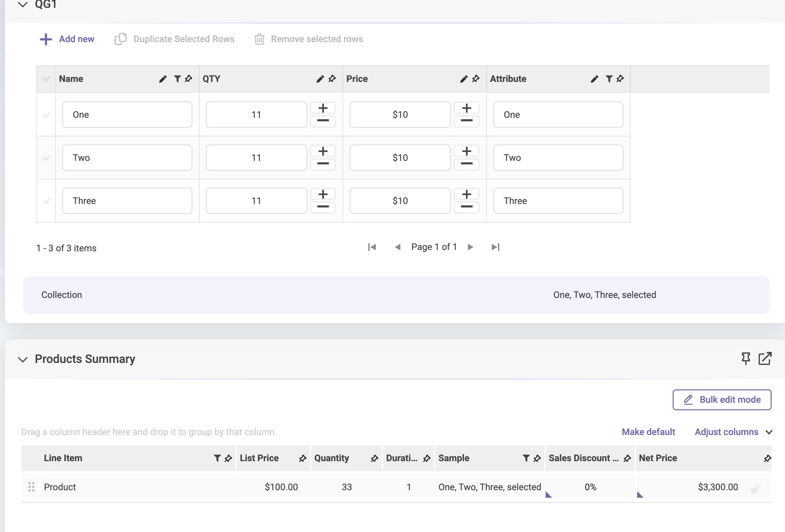Increase QTY for row Two with plus
Image resolution: width=785 pixels, height=532 pixels.
tap(323, 151)
